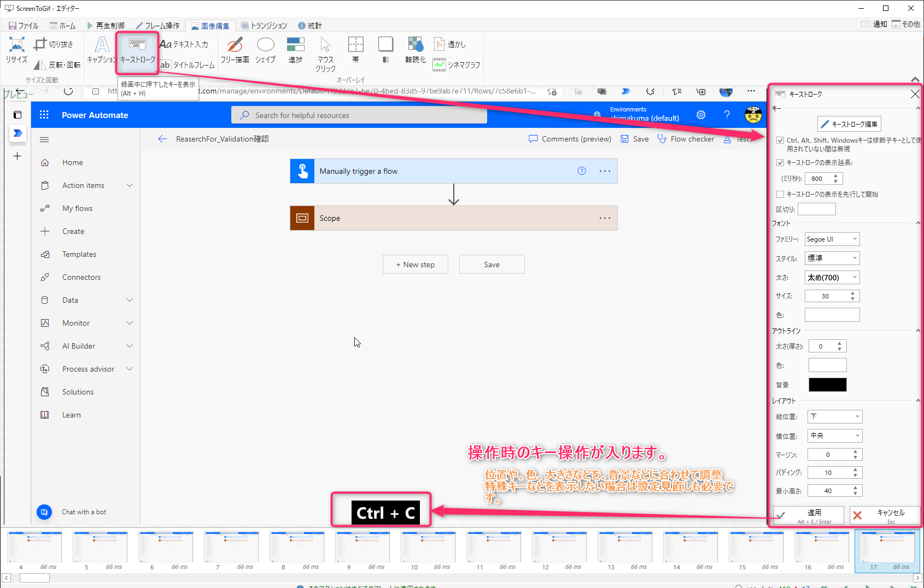This screenshot has height=588, width=924.
Task: Open the 反転・回転 flip/rotate tool
Action: pos(57,64)
